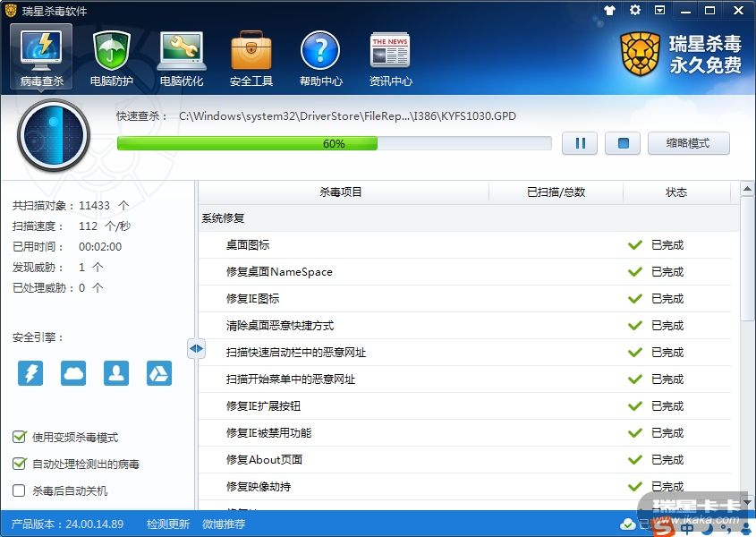Click 已完成 status of 修复IE扩展按钮
The height and width of the screenshot is (537, 756).
667,406
